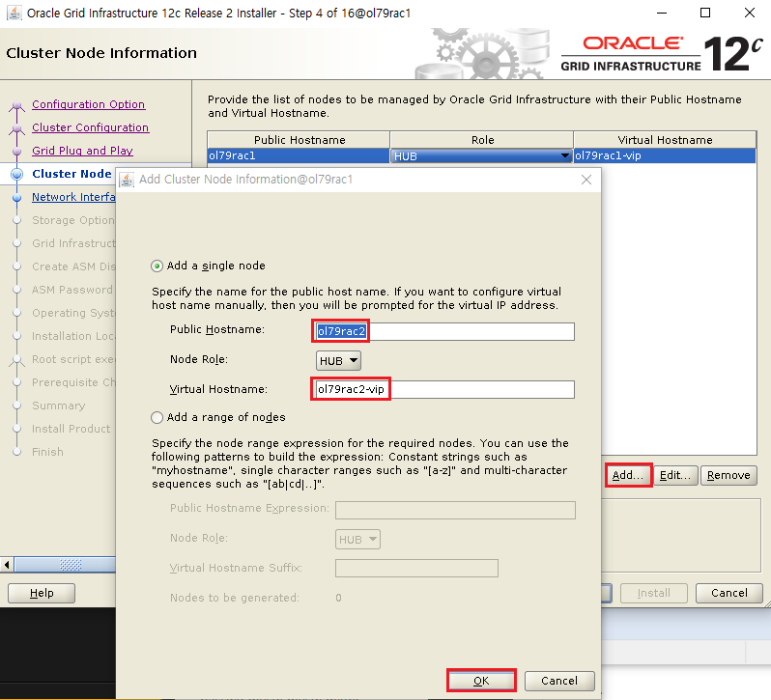Click the Role column header

482,140
